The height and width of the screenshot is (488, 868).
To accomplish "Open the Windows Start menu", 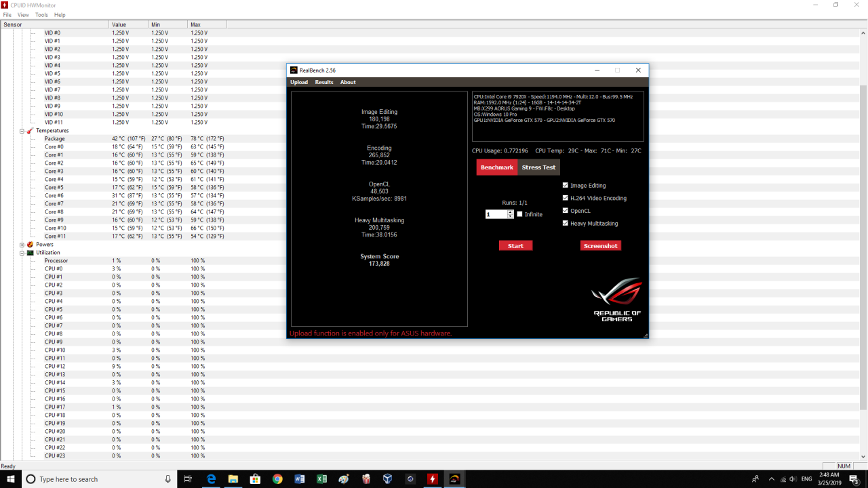I will (x=10, y=479).
